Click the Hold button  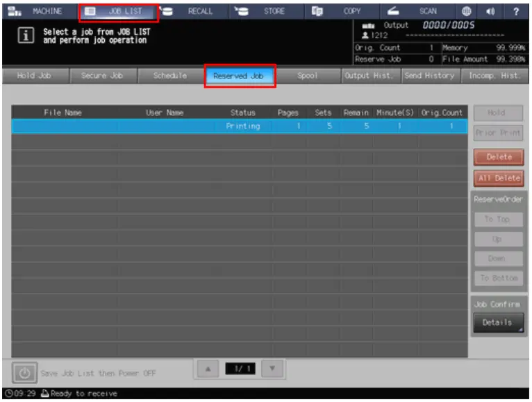pyautogui.click(x=498, y=113)
